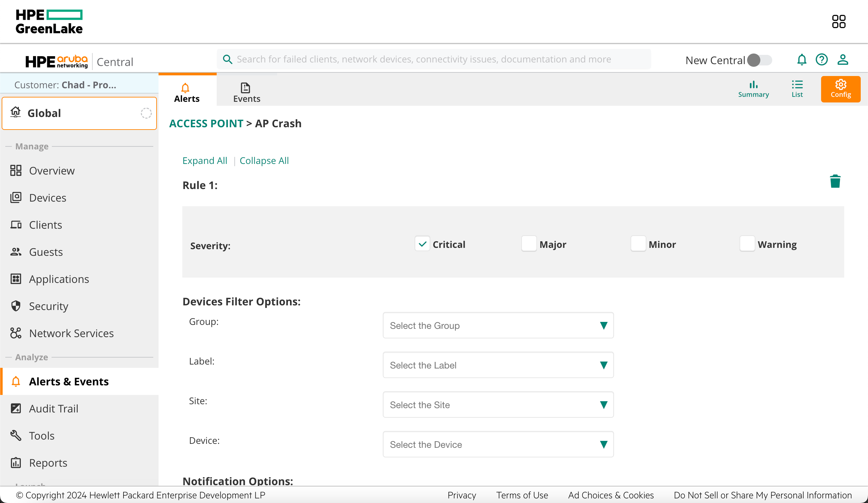Image resolution: width=868 pixels, height=503 pixels.
Task: Open the Audit Trail section
Action: click(x=54, y=408)
